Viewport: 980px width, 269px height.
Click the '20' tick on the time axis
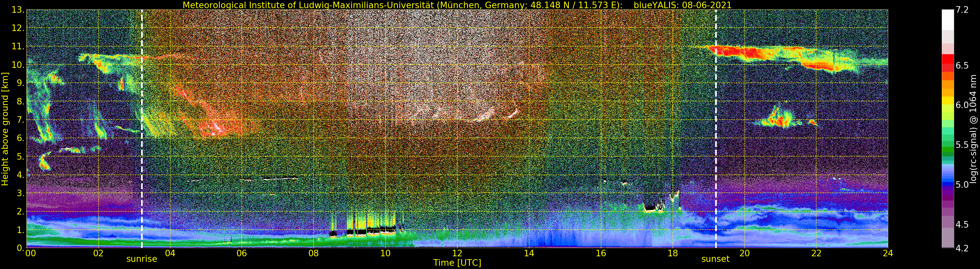[x=745, y=253]
